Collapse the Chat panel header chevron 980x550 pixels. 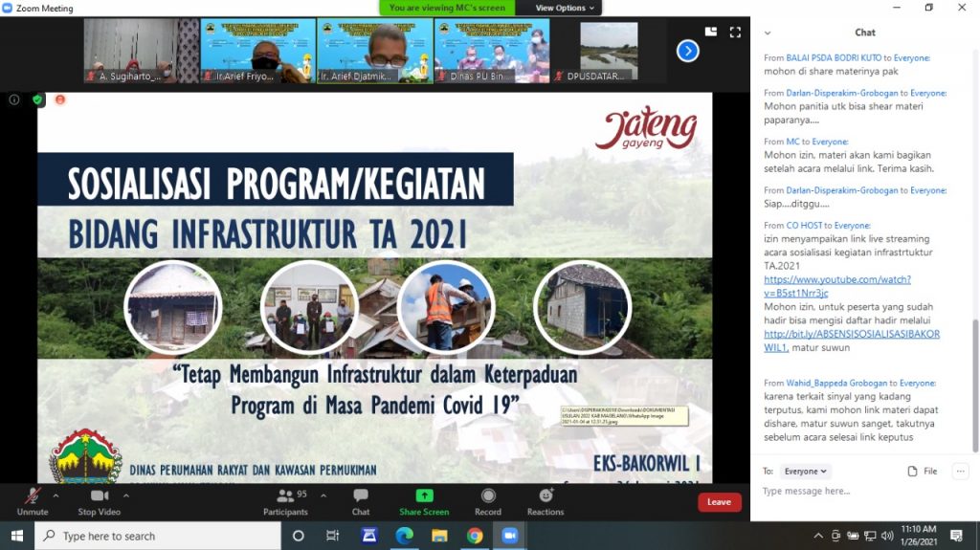768,33
